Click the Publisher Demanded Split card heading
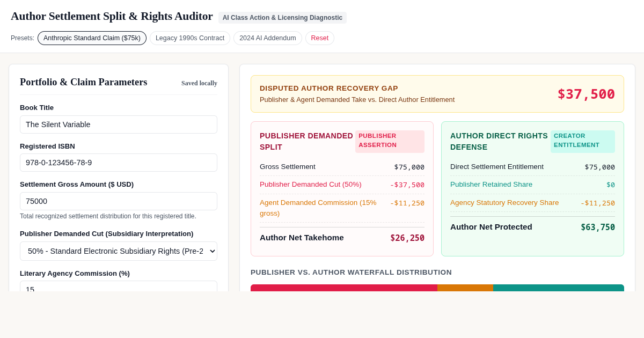This screenshot has height=338, width=644. tap(306, 142)
